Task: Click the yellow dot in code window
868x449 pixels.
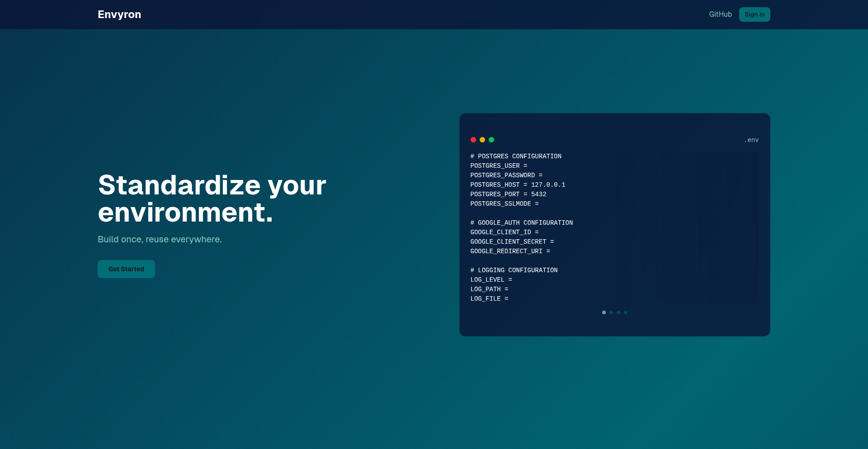Action: (482, 140)
